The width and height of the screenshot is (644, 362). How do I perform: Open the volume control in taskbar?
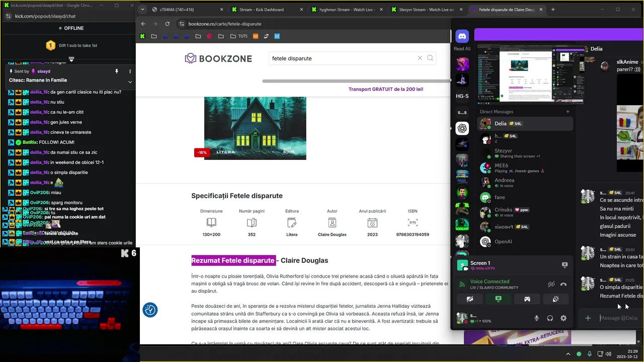[x=609, y=354]
